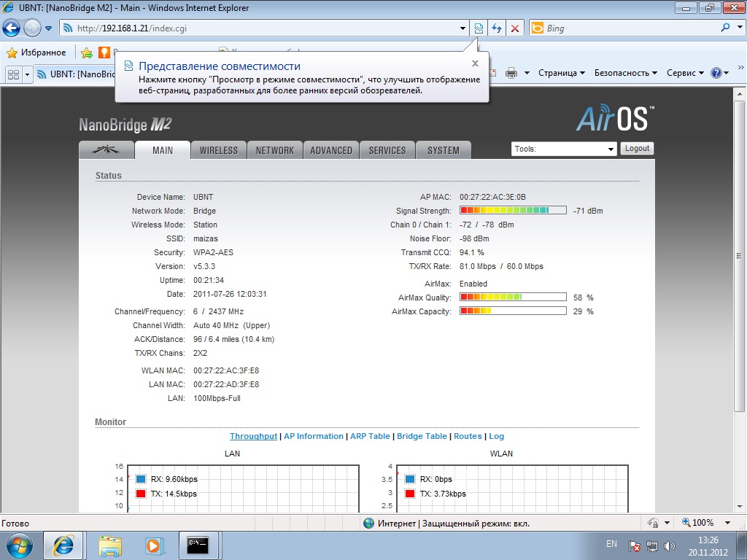Switch to the WIRELESS tab

[x=219, y=150]
